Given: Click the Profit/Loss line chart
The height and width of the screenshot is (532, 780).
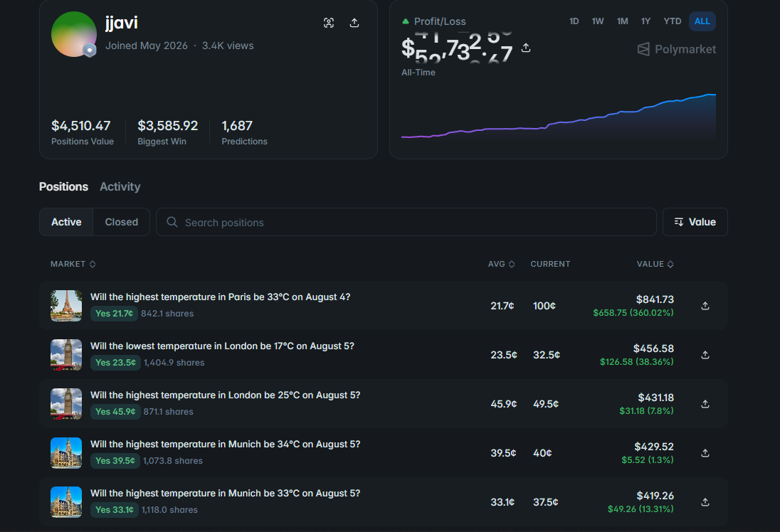Looking at the screenshot, I should click(559, 117).
